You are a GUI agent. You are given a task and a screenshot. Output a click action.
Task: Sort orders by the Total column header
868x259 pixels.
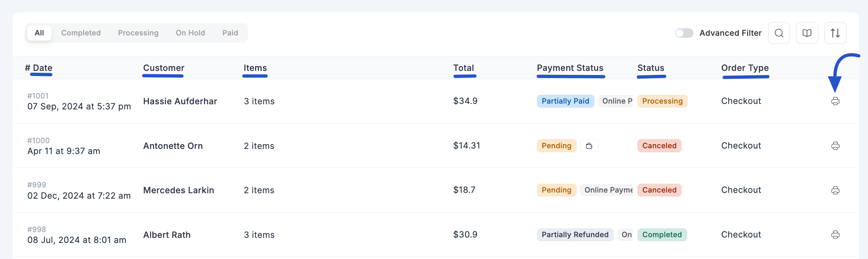pyautogui.click(x=464, y=68)
